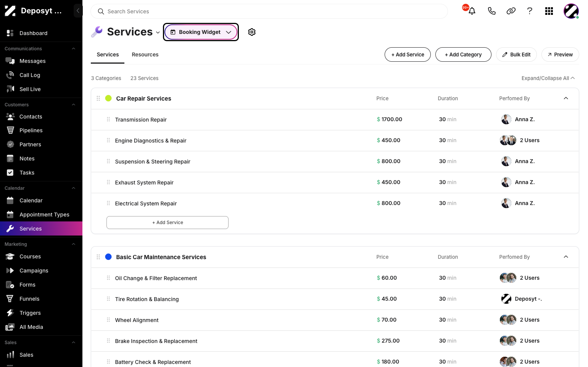Click the Add Category button
The height and width of the screenshot is (367, 588).
[463, 54]
